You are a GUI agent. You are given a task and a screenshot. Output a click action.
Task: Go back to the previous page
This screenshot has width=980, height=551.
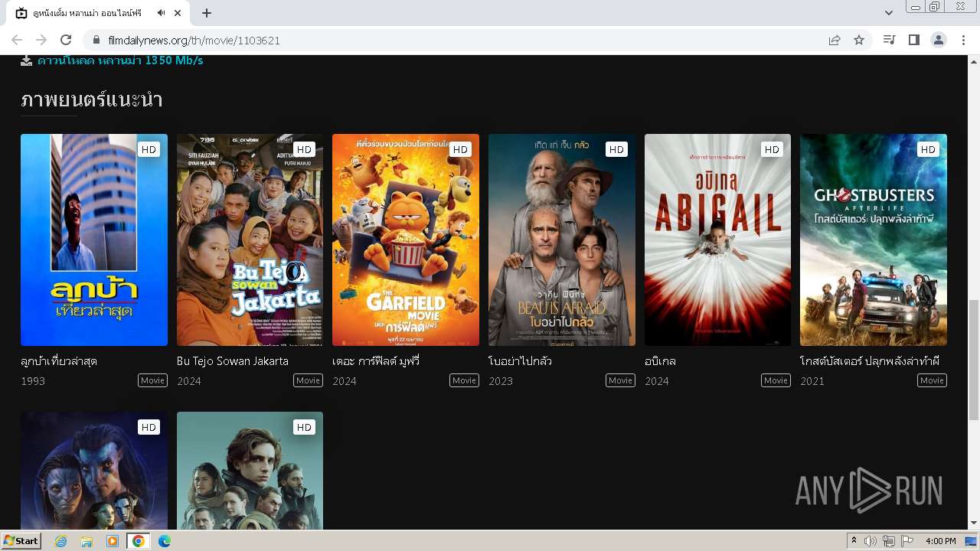pyautogui.click(x=17, y=40)
